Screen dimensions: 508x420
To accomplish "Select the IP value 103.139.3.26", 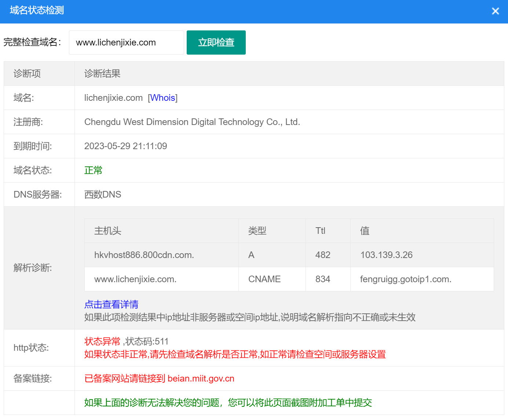I will (386, 255).
